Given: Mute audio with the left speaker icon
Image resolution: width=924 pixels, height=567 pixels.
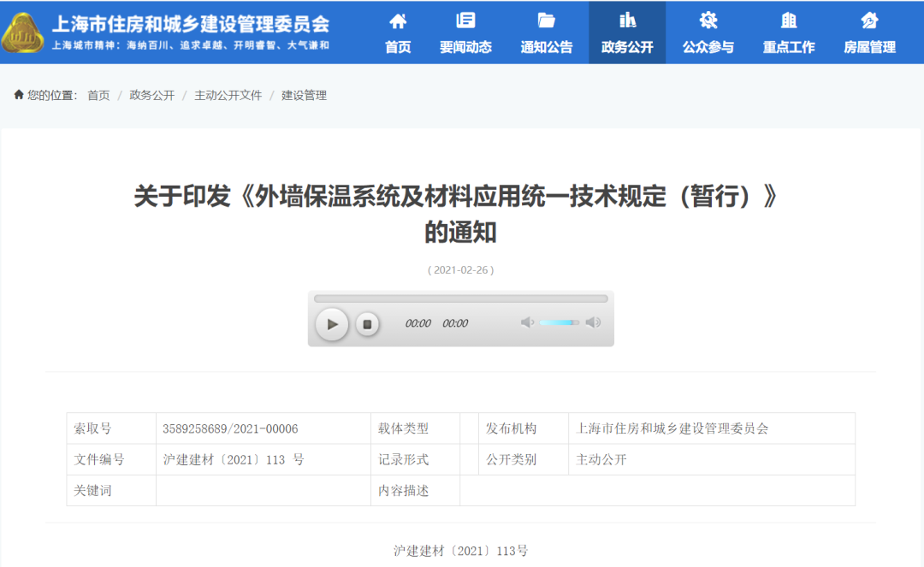Looking at the screenshot, I should 525,323.
